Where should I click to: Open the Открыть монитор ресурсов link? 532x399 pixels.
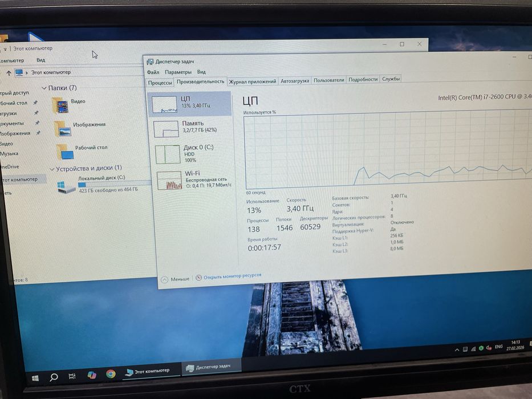233,276
